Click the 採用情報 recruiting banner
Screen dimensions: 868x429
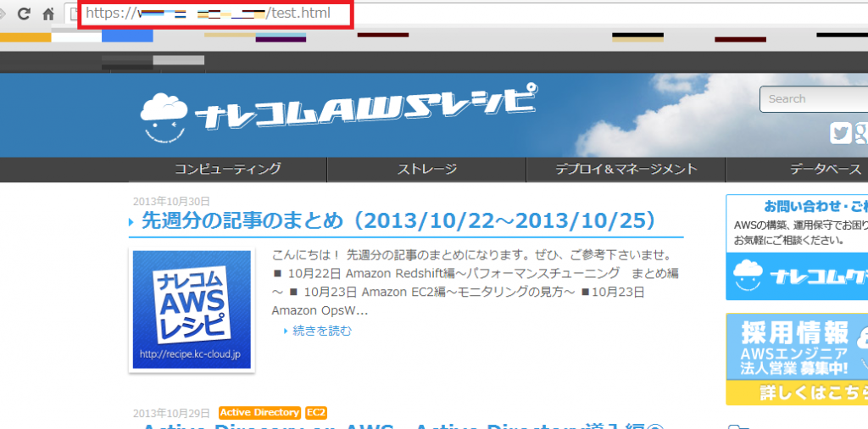tap(797, 359)
